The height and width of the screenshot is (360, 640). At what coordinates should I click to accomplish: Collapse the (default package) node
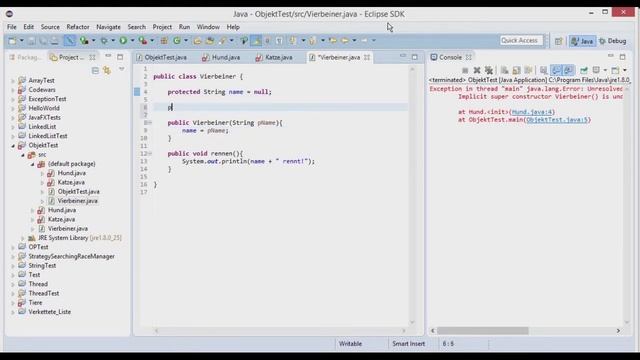pos(33,164)
